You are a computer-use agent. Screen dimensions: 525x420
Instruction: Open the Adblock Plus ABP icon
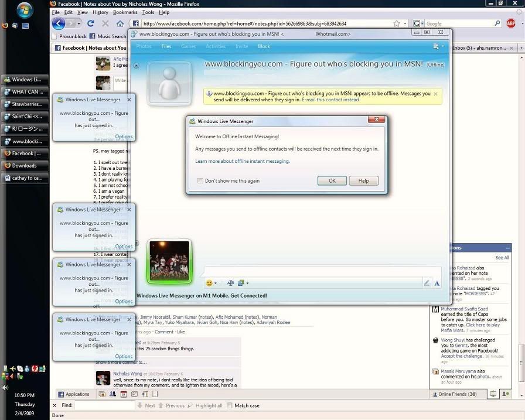click(511, 23)
